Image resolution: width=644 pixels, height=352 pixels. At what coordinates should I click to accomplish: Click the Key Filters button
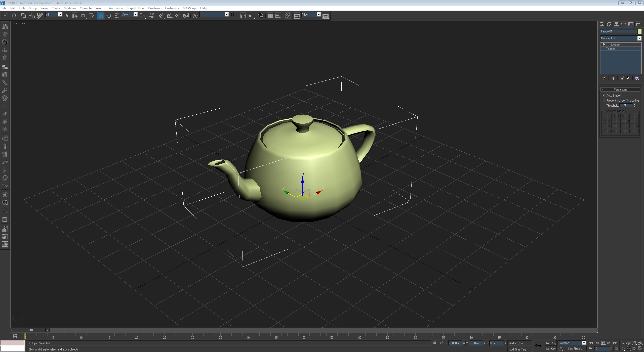pyautogui.click(x=575, y=349)
